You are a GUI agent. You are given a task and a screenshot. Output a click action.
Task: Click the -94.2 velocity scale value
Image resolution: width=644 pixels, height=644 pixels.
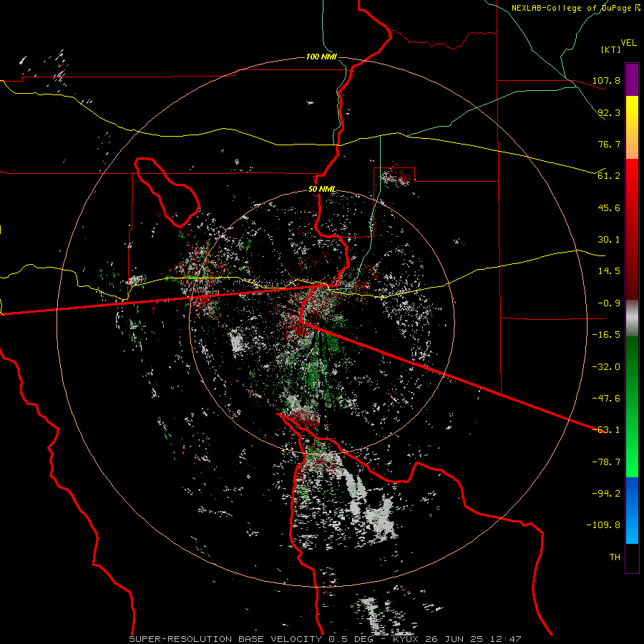(606, 494)
